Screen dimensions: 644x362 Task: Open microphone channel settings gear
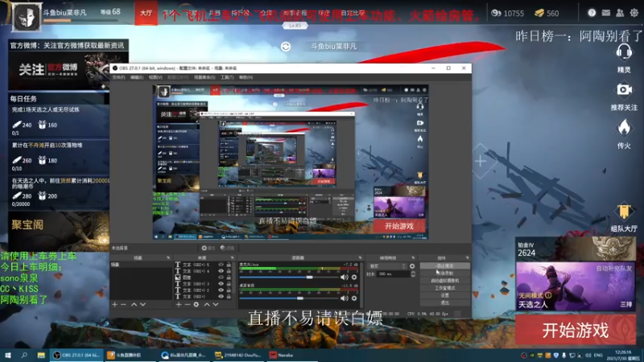(354, 278)
